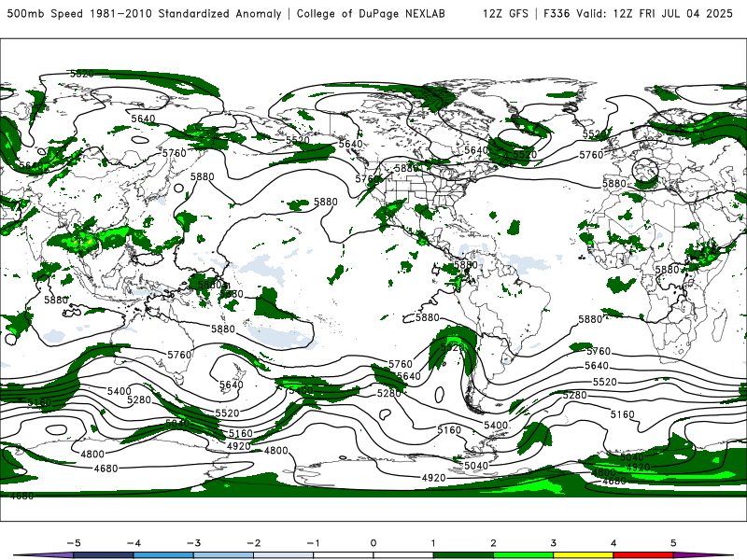Click the yellow 3-to-4 legend swatch

click(584, 555)
